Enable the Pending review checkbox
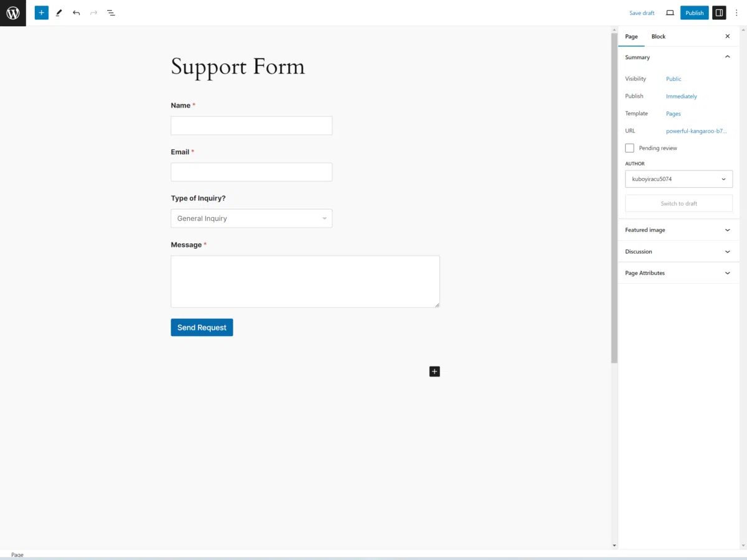 [629, 147]
